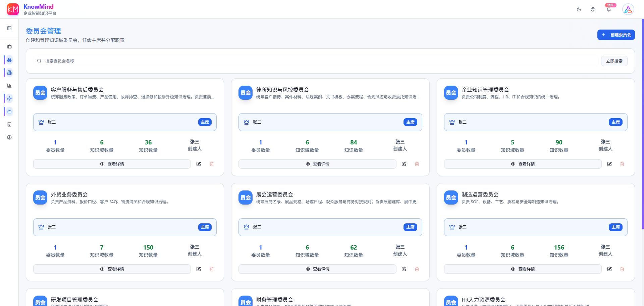Click the 企业知识管理委员会 title
Screen dimensions: 644x306
485,90
